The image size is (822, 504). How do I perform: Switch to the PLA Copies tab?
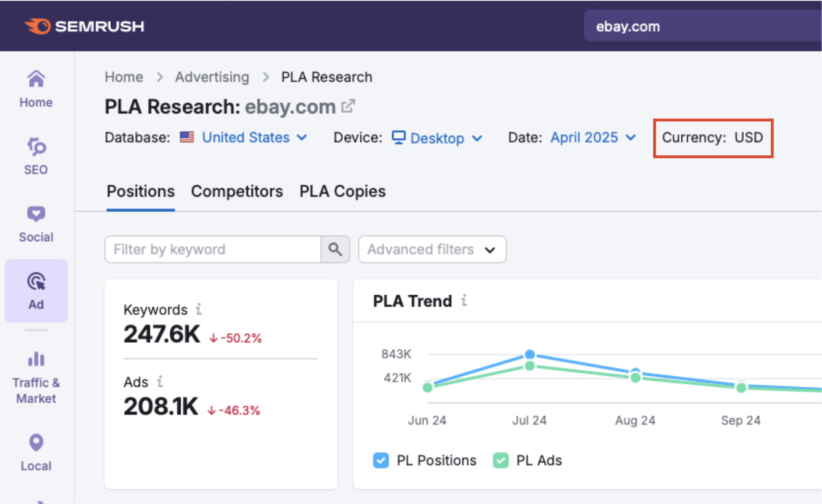pos(342,192)
